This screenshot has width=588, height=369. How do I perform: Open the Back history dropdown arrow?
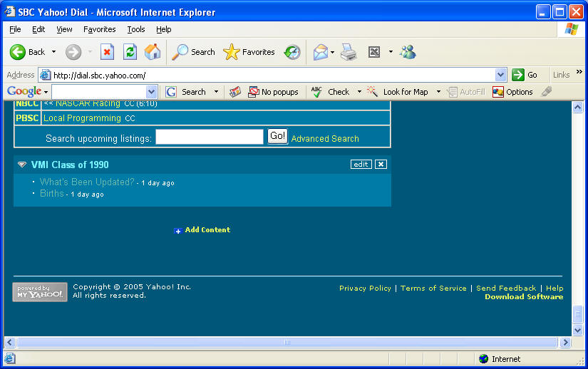pyautogui.click(x=53, y=52)
